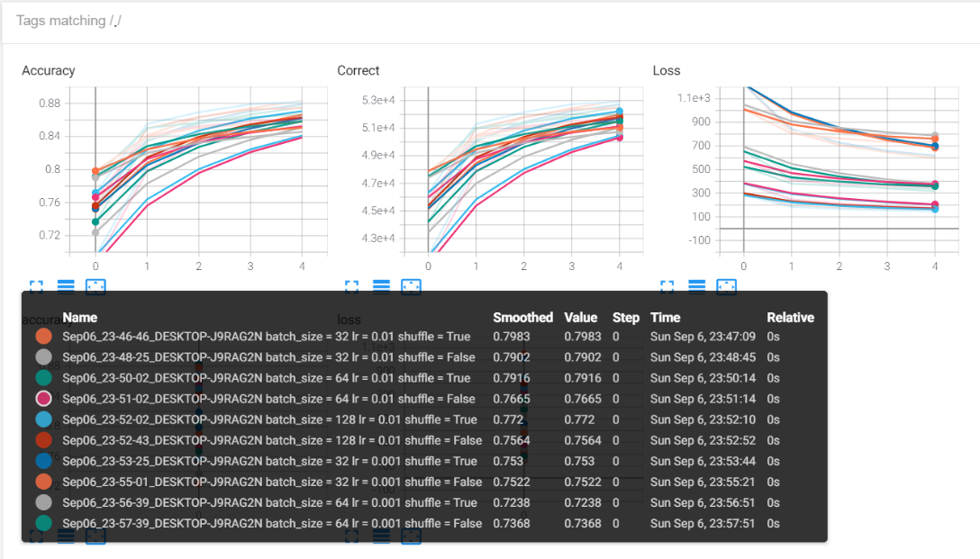Toggle logarithmic y-axis on the Accuracy chart
This screenshot has width=980, height=559.
pyautogui.click(x=66, y=286)
